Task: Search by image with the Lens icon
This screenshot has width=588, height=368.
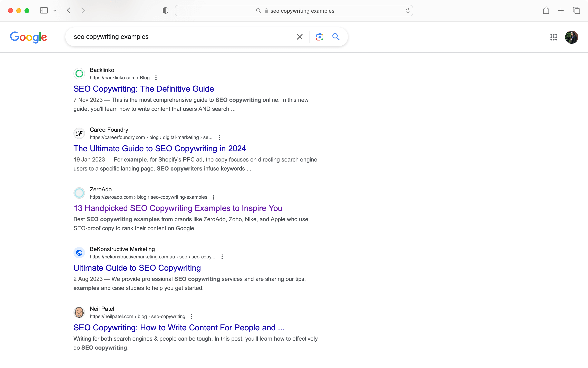Action: coord(320,37)
